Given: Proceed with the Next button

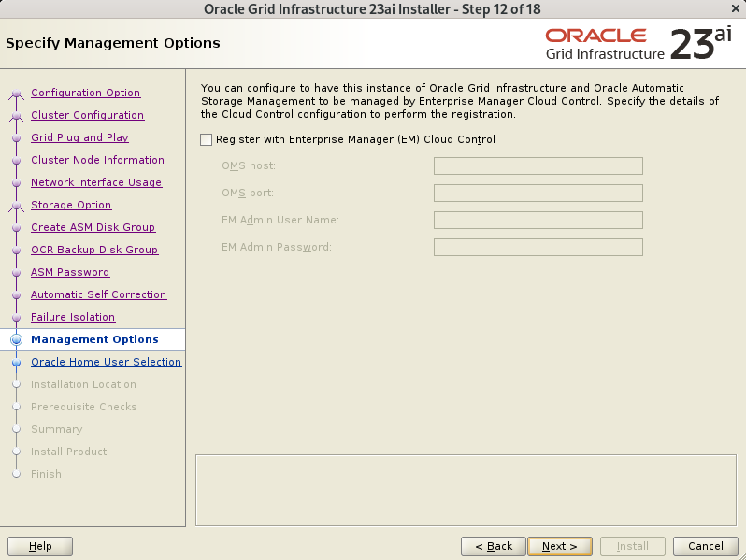Looking at the screenshot, I should 560,546.
